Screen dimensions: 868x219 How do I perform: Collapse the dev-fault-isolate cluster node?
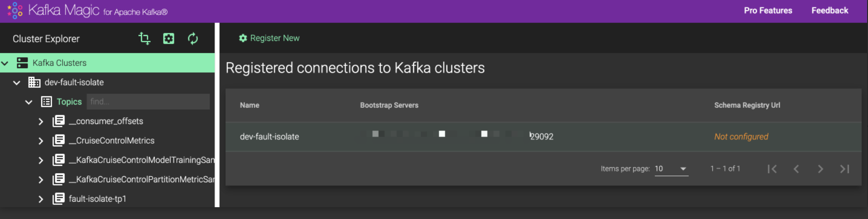pos(17,83)
